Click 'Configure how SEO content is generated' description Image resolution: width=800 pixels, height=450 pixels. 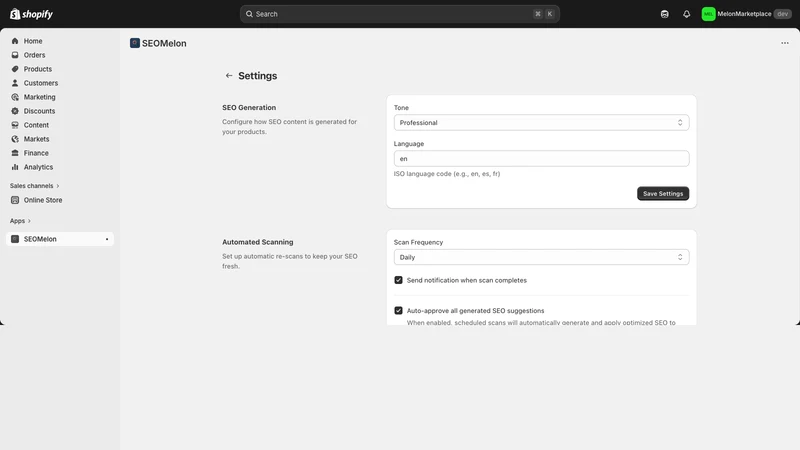click(289, 127)
